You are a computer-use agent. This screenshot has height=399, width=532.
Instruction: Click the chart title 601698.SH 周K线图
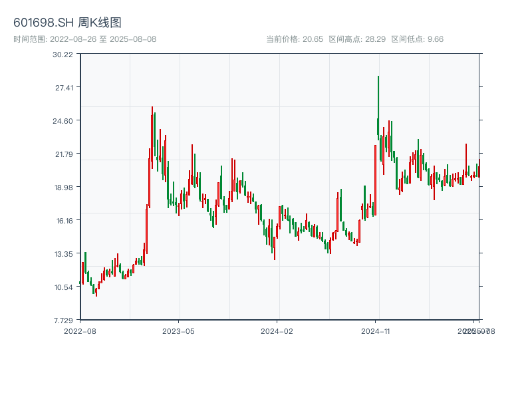[x=67, y=23]
